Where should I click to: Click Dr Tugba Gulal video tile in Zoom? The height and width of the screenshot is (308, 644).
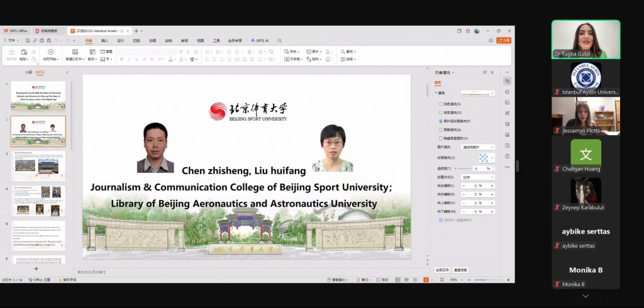tap(586, 40)
